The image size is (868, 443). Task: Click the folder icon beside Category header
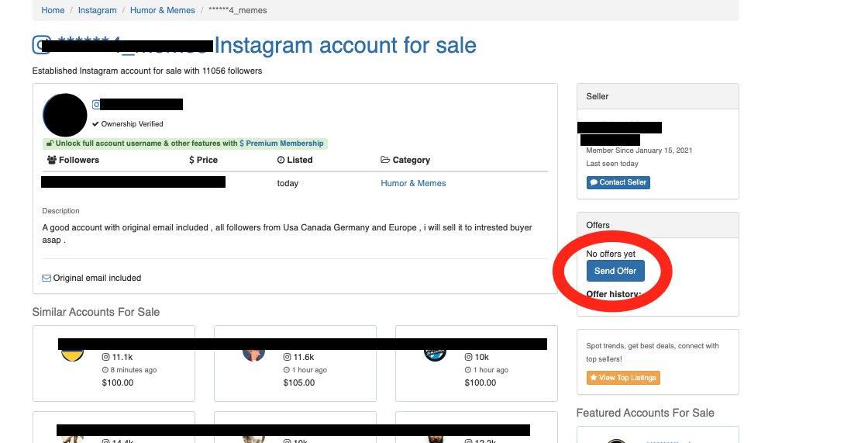[x=385, y=160]
